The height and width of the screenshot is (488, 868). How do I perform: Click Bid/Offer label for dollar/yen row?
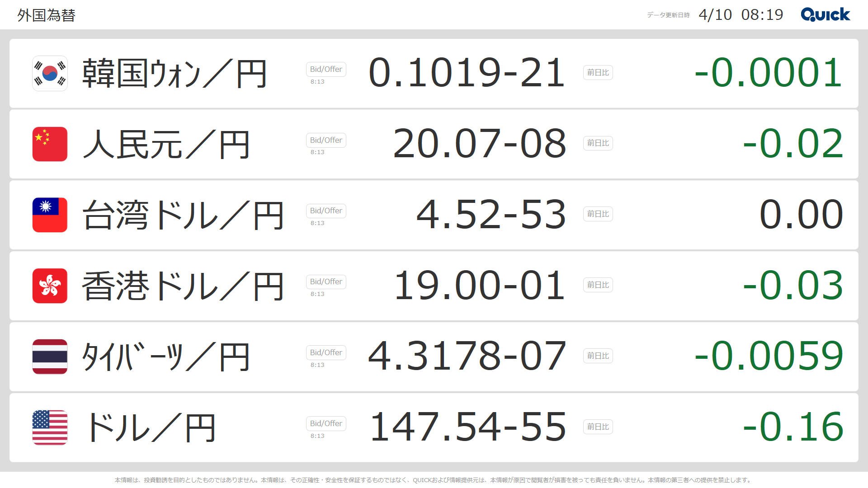[x=326, y=423]
